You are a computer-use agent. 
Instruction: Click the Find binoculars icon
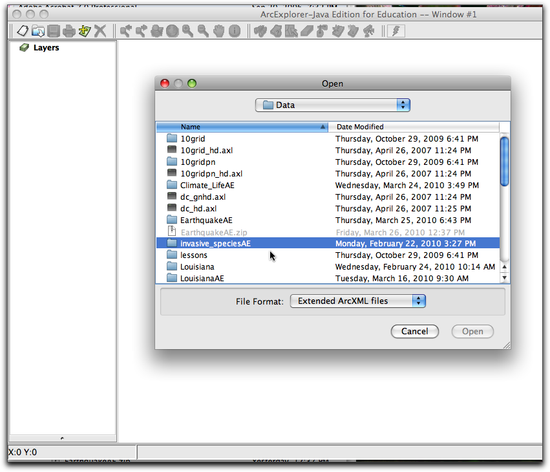[260, 31]
